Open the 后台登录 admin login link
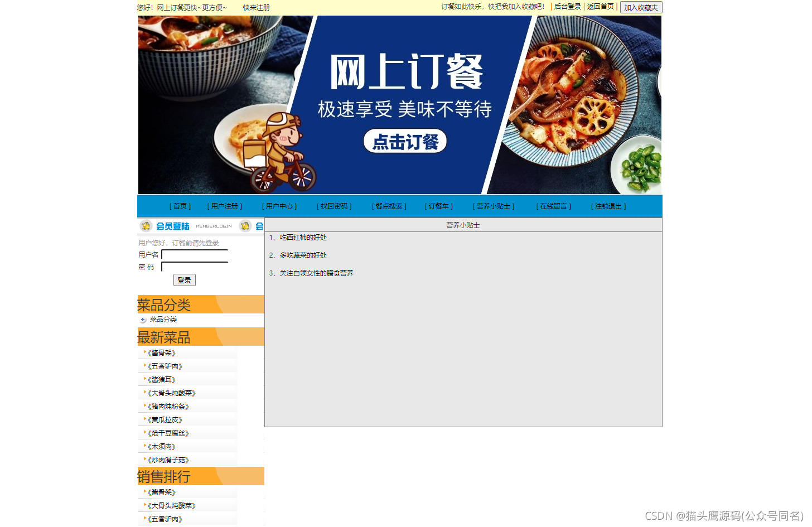This screenshot has height=527, width=812. pos(568,7)
